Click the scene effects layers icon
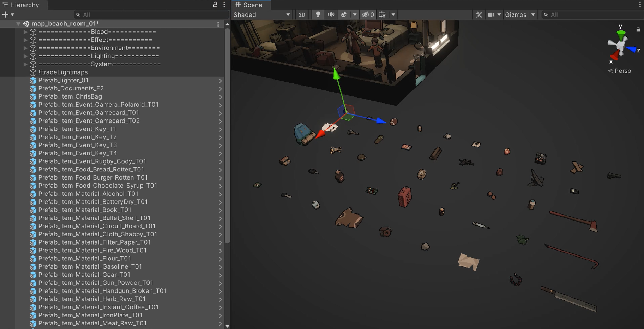The image size is (644, 329). point(343,14)
